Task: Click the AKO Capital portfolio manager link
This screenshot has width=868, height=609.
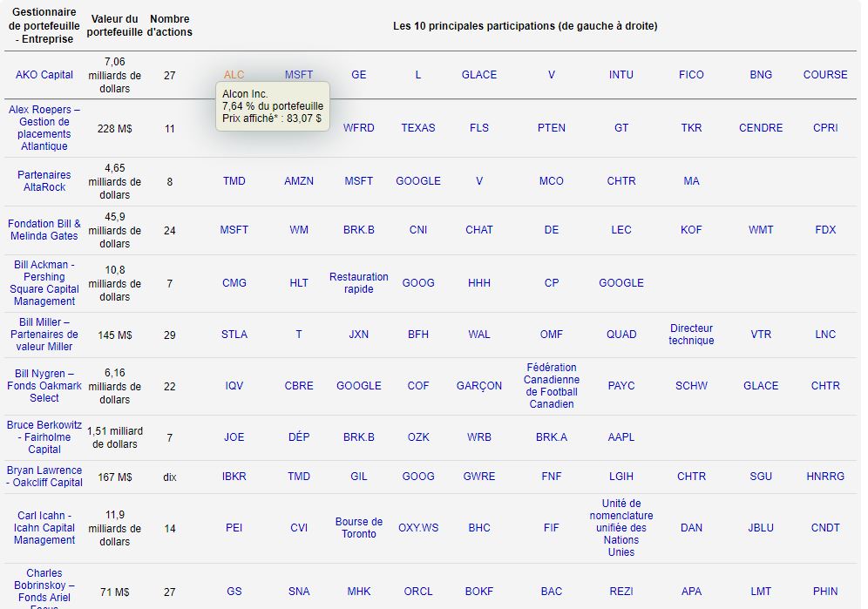Action: click(x=44, y=75)
